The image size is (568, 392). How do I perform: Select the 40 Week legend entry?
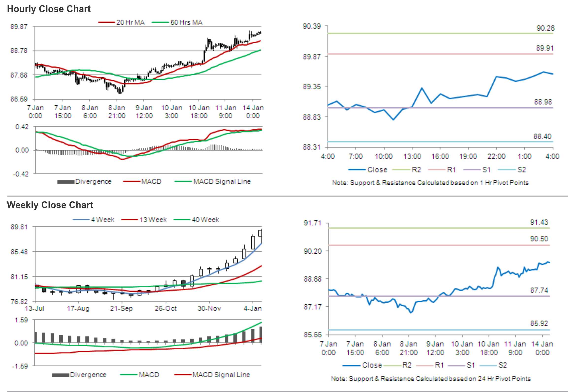click(196, 220)
